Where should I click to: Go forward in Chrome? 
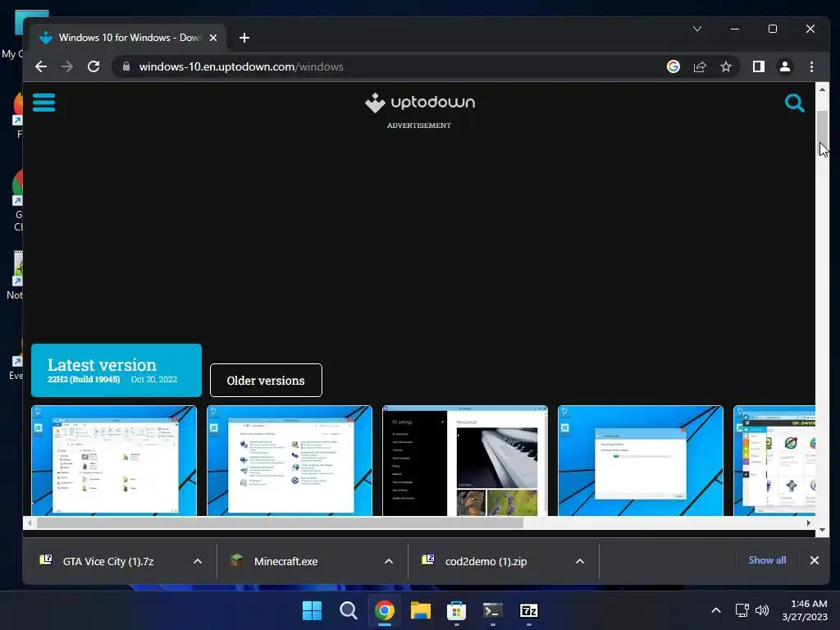click(67, 66)
